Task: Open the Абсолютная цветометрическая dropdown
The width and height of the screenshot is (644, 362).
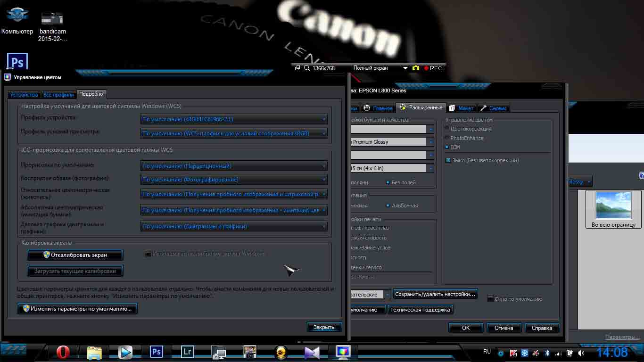Action: point(234,210)
